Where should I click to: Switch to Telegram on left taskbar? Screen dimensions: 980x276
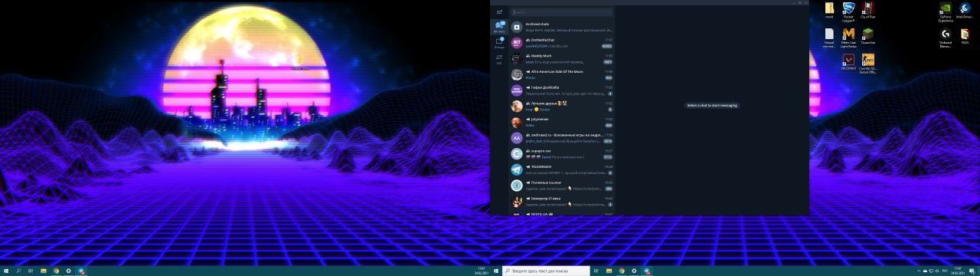[81, 271]
